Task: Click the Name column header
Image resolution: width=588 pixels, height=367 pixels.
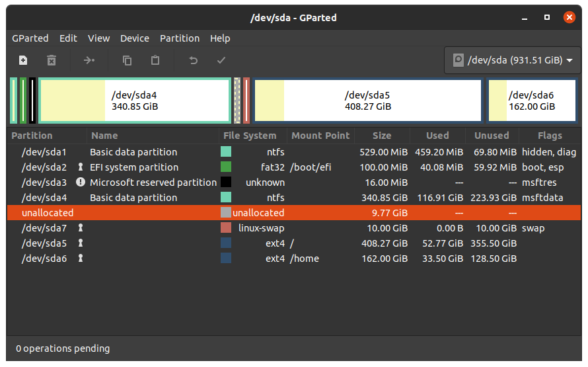Action: point(153,136)
